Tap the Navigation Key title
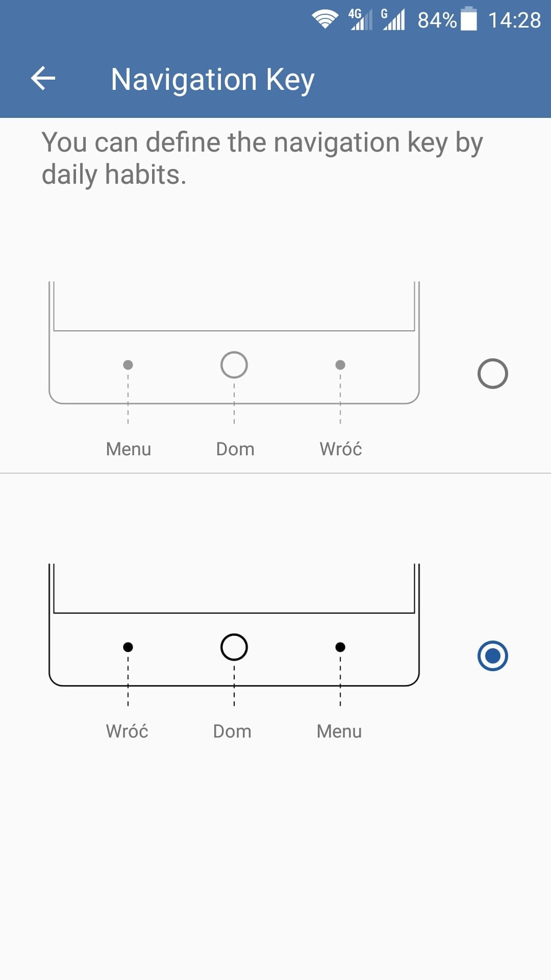This screenshot has height=980, width=551. click(x=213, y=80)
